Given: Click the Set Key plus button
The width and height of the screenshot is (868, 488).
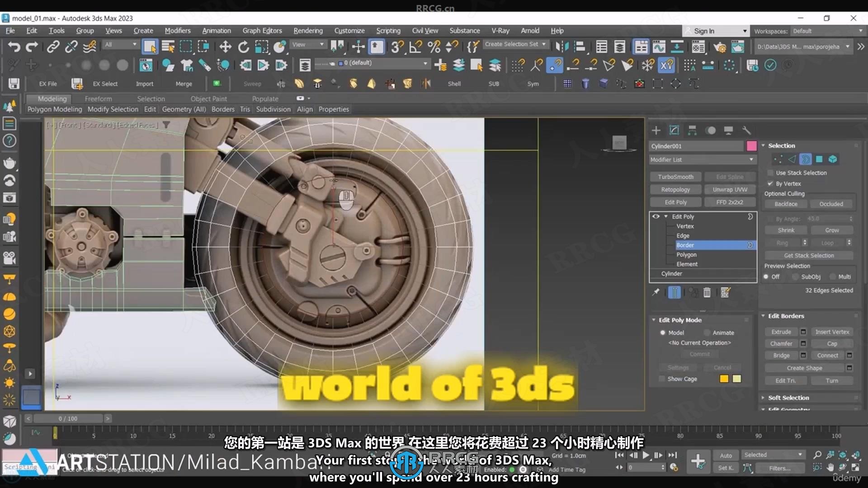Looking at the screenshot, I should click(x=698, y=461).
